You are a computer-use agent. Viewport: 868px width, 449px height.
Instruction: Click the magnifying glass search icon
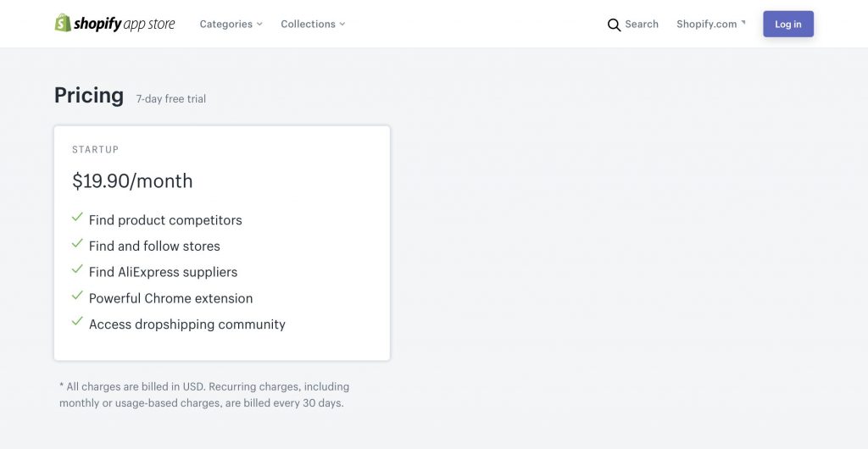(x=614, y=25)
